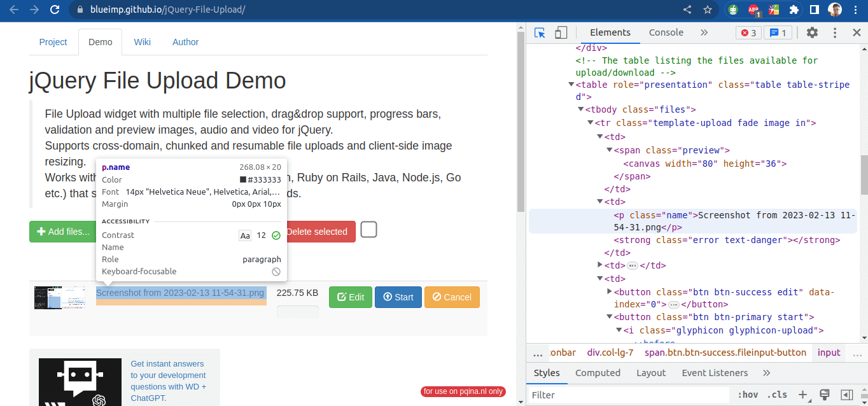Open the Computed styles tab
This screenshot has height=406, width=868.
point(598,373)
